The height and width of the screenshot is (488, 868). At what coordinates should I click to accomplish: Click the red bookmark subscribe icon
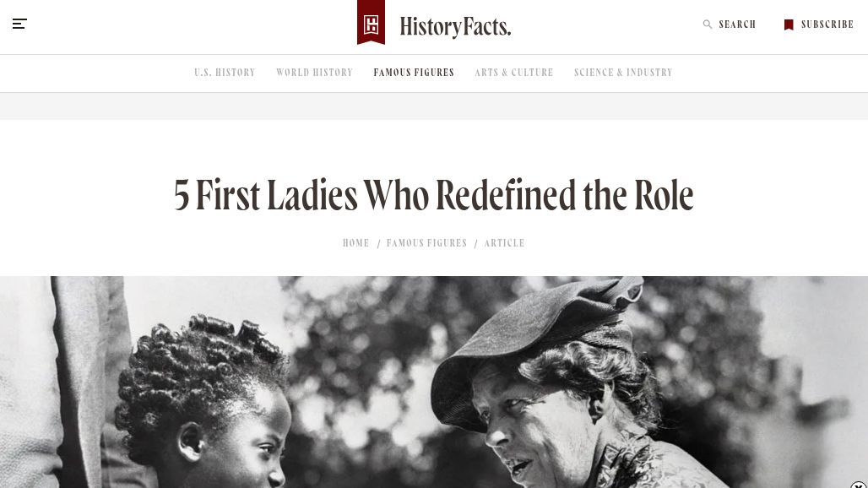pyautogui.click(x=789, y=24)
